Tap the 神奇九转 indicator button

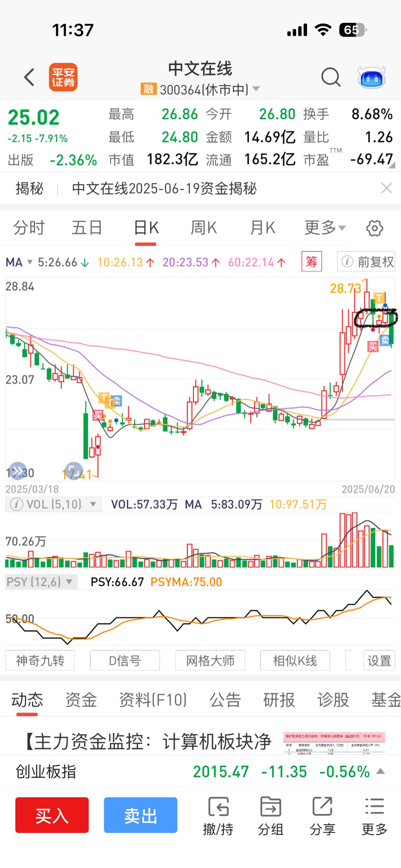click(x=40, y=661)
